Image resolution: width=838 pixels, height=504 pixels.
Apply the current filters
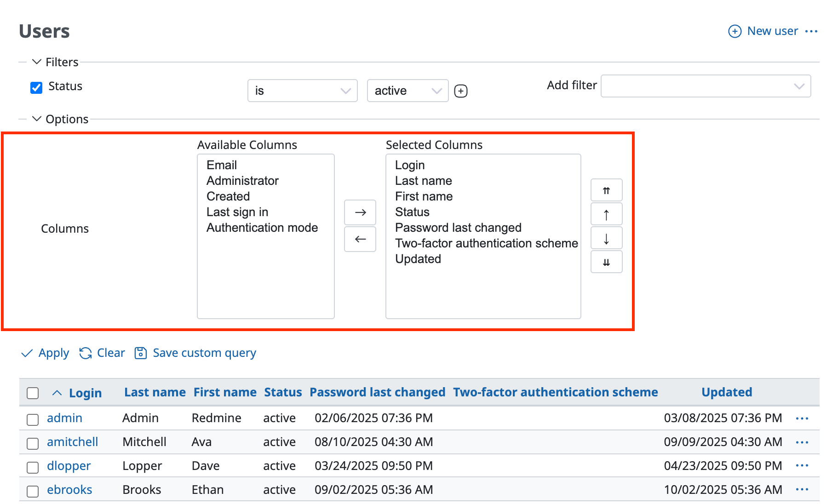[45, 353]
